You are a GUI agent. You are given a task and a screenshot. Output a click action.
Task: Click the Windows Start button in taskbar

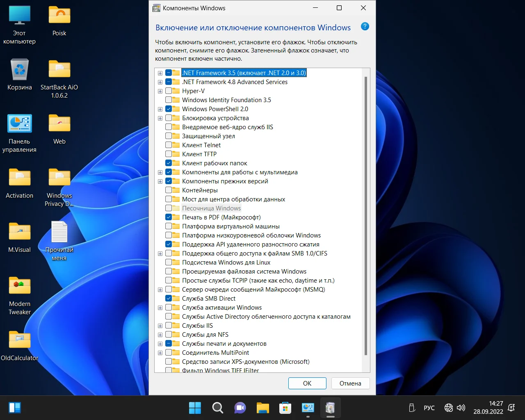pos(195,408)
